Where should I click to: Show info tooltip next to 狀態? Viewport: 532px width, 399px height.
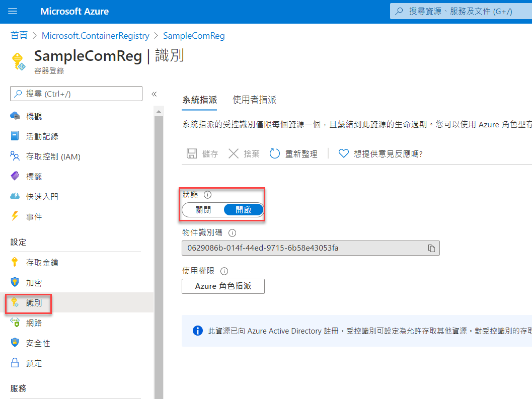tap(207, 195)
